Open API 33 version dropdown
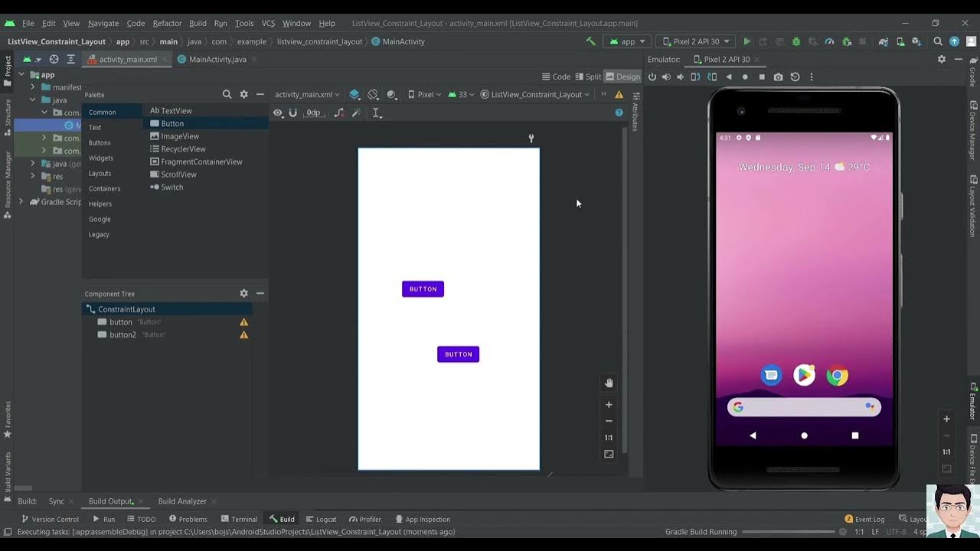Screen dimensions: 980x551 (x=462, y=94)
